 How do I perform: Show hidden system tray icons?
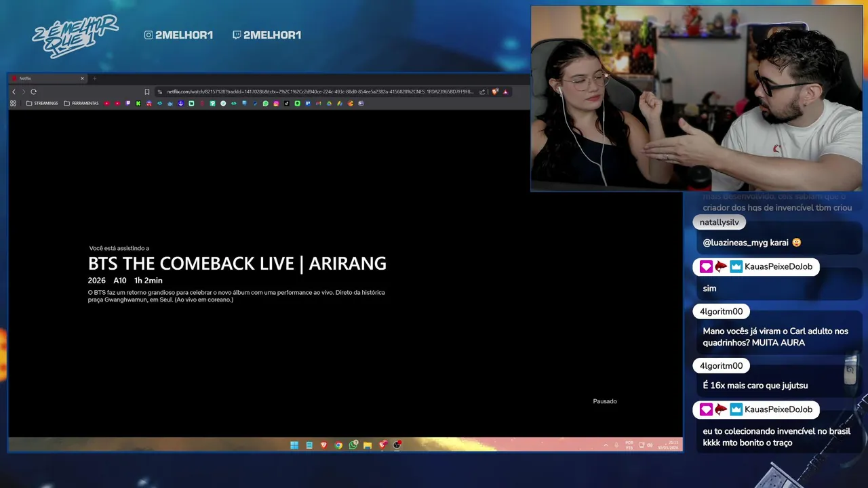coord(606,445)
